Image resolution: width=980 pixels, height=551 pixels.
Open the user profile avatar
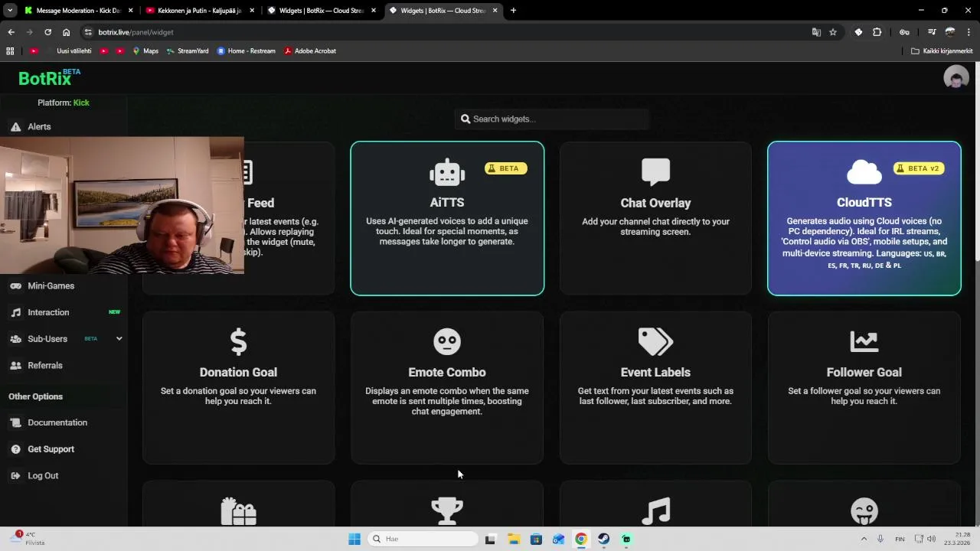point(955,77)
